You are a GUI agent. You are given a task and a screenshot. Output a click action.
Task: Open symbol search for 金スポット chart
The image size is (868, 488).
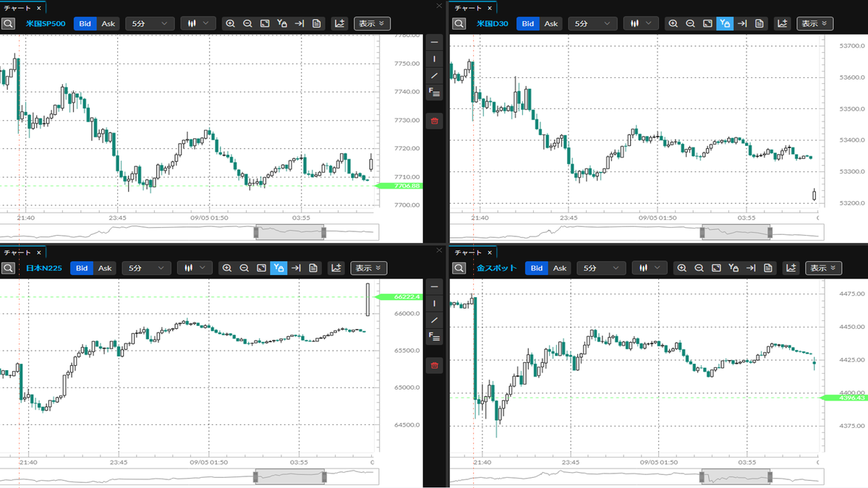point(459,268)
